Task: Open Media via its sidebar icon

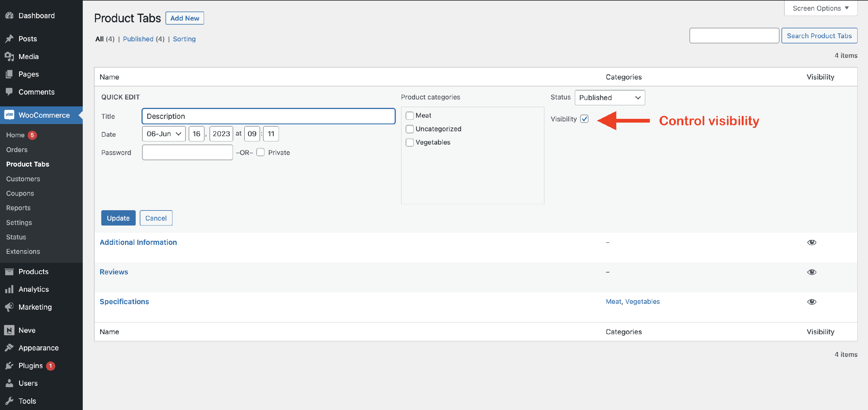Action: click(10, 57)
